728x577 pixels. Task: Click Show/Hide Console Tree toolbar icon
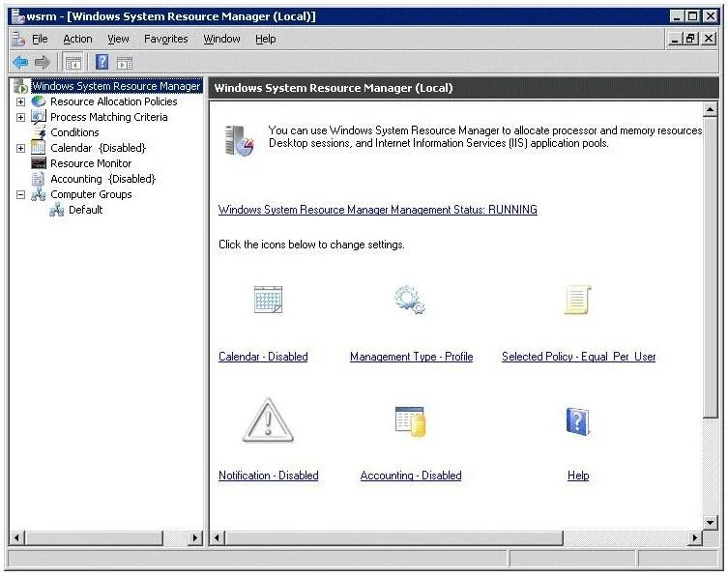point(73,62)
